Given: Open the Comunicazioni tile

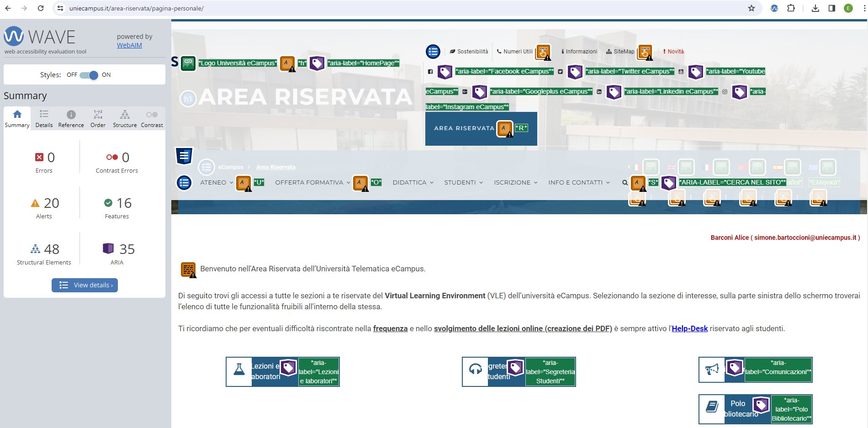Looking at the screenshot, I should [755, 370].
